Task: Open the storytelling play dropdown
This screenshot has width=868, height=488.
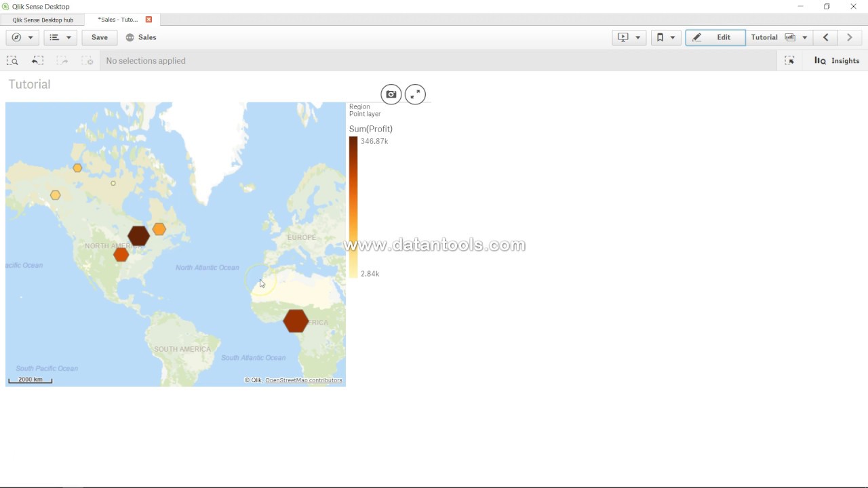Action: [629, 37]
